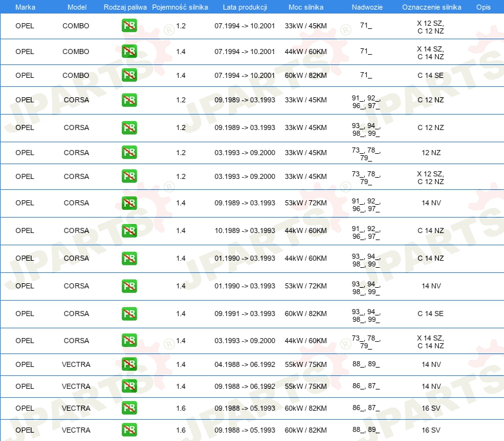Click 55kW / 75KM in VECTRA 09.1988 row
Screen dimensions: 504x441
(x=305, y=386)
